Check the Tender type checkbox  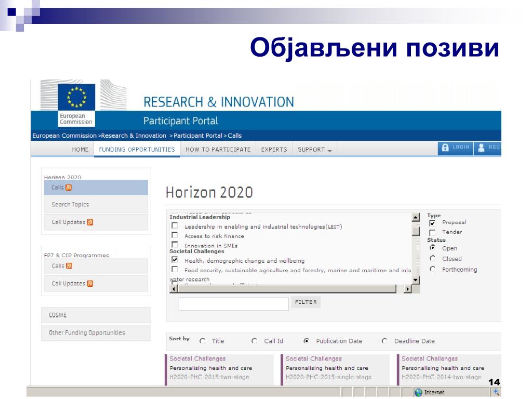432,232
